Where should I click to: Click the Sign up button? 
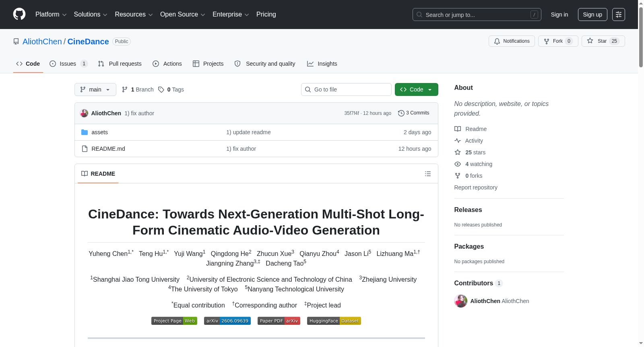(x=592, y=15)
